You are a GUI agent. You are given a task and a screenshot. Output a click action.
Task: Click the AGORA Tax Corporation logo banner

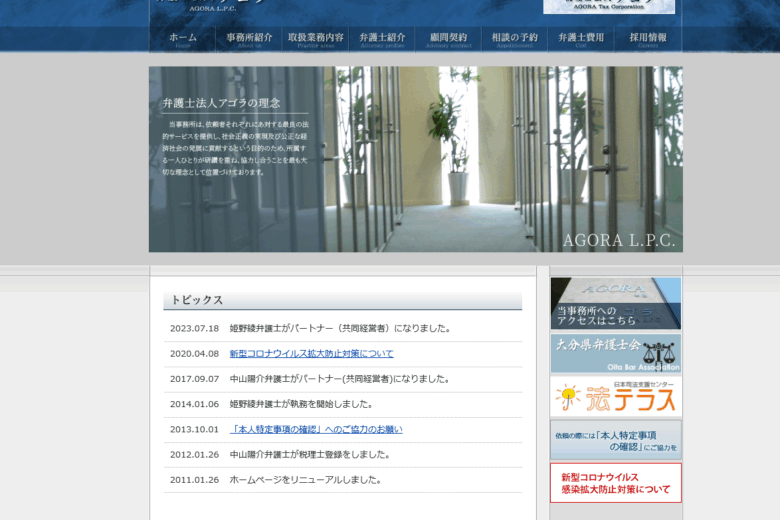click(608, 7)
